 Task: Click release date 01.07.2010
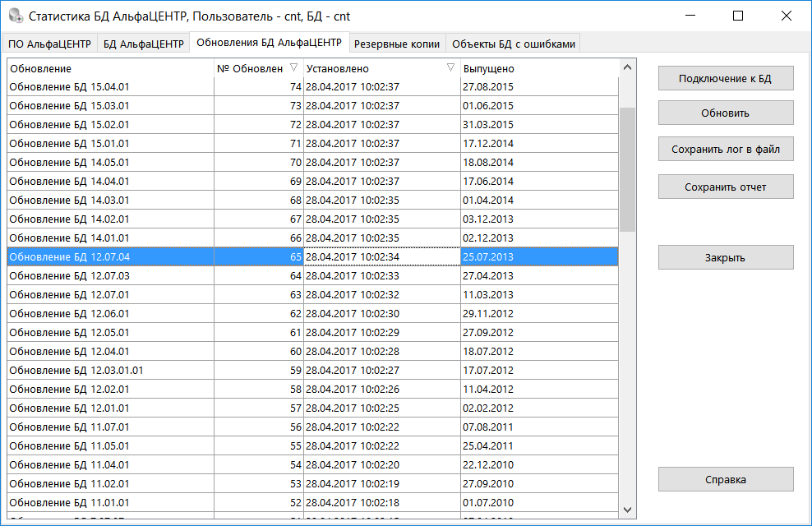(540, 502)
